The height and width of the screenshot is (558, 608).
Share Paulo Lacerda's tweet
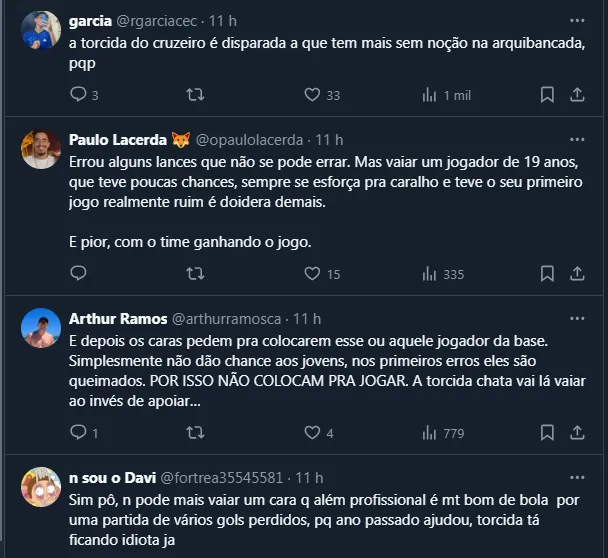coord(577,273)
